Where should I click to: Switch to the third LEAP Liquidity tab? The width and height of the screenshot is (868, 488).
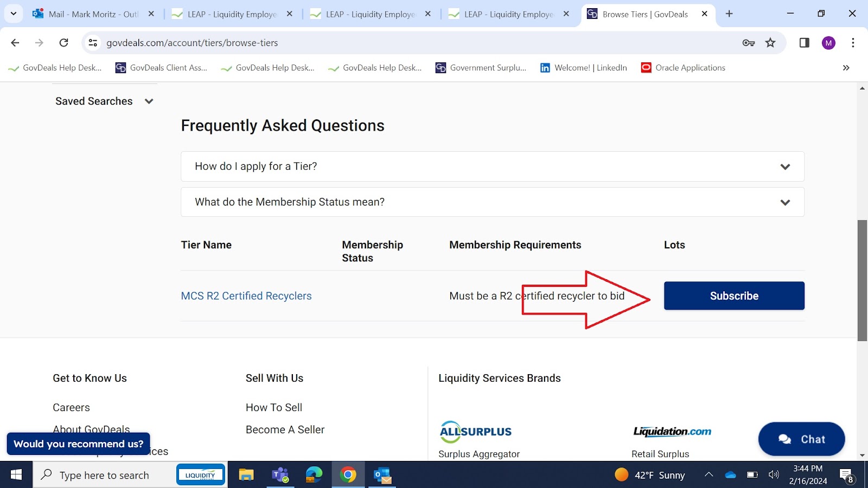509,14
